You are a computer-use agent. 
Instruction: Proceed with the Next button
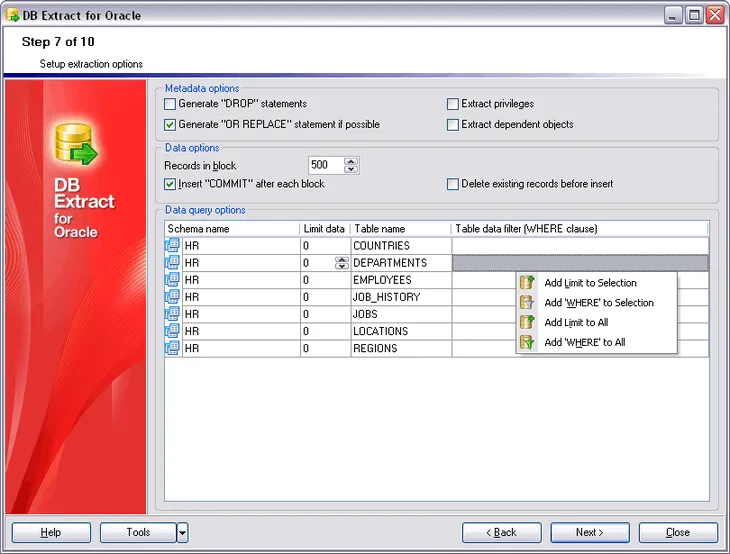590,533
